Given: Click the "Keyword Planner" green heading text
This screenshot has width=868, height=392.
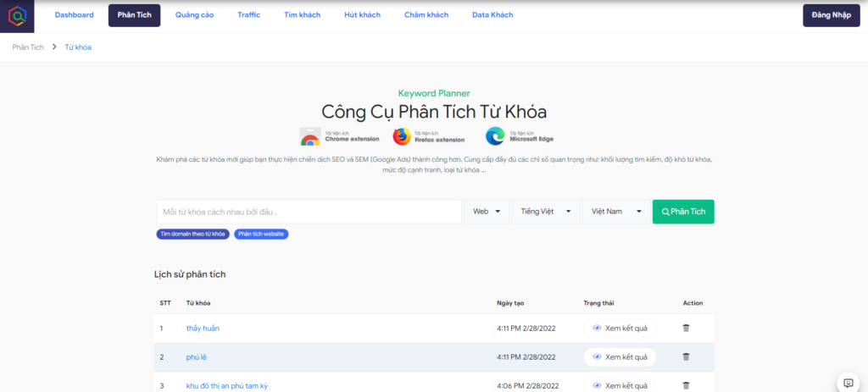Looking at the screenshot, I should [x=434, y=93].
